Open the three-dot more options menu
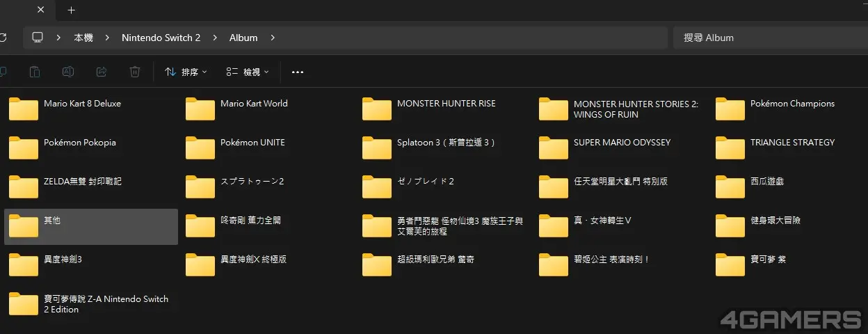Screen dimensions: 868x334 click(x=298, y=72)
